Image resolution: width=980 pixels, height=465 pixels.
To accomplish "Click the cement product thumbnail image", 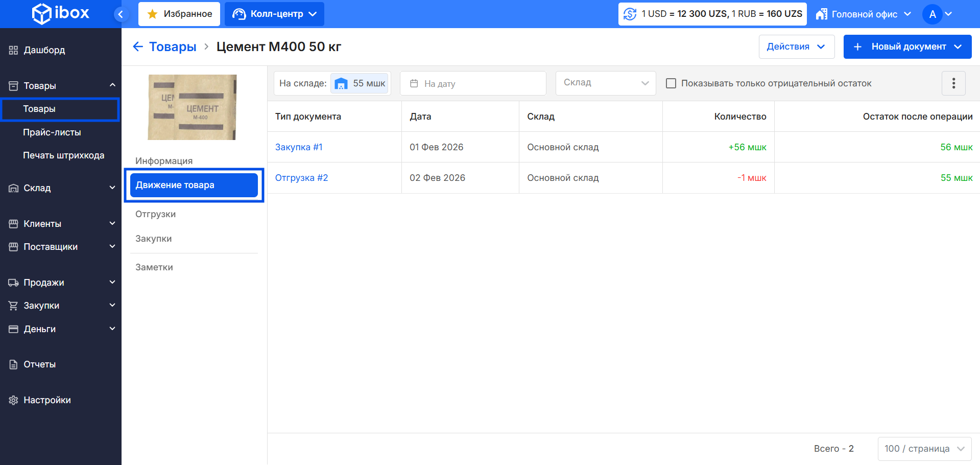I will click(x=192, y=107).
